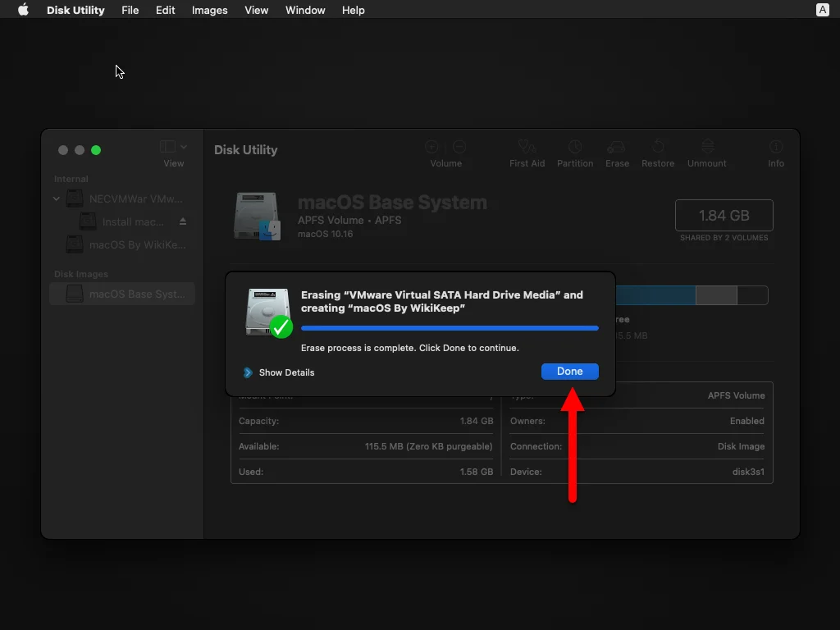840x630 pixels.
Task: Click the Done button
Action: [569, 372]
